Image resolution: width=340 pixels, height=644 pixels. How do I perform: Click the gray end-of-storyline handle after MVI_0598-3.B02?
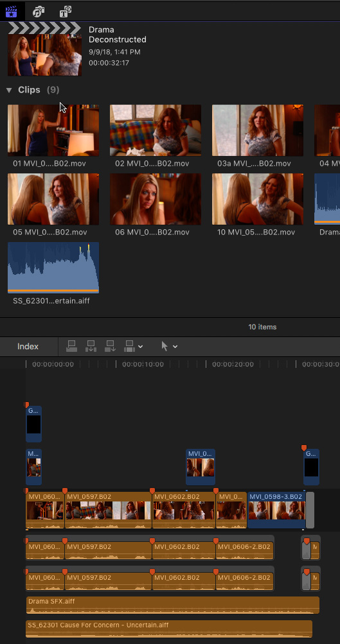click(x=310, y=510)
